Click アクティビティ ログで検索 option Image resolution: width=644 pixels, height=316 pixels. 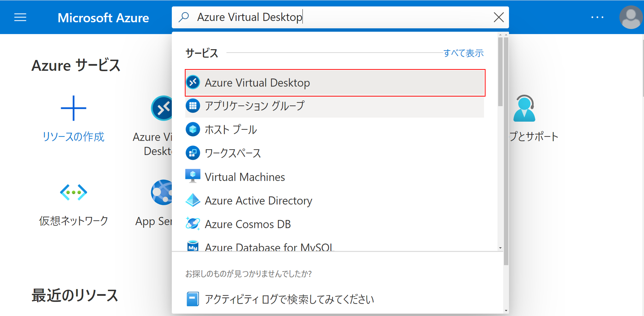pyautogui.click(x=289, y=299)
